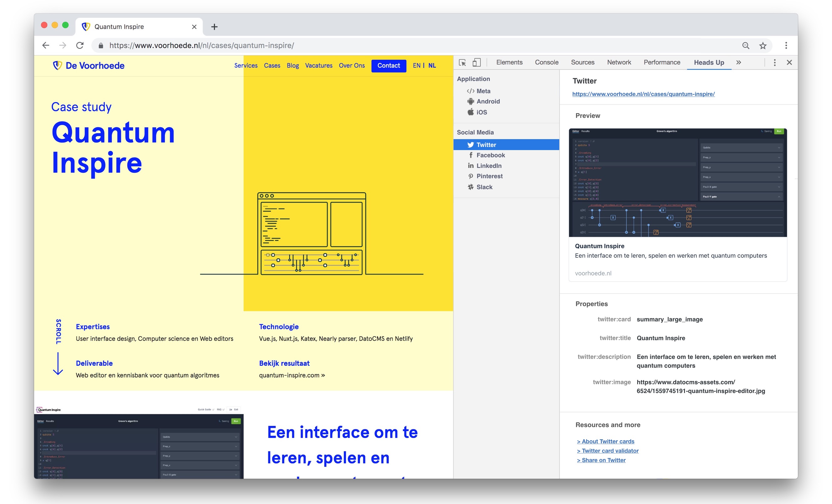Viewport: 832px width, 504px height.
Task: Select the summary_large_image value text
Action: click(670, 319)
